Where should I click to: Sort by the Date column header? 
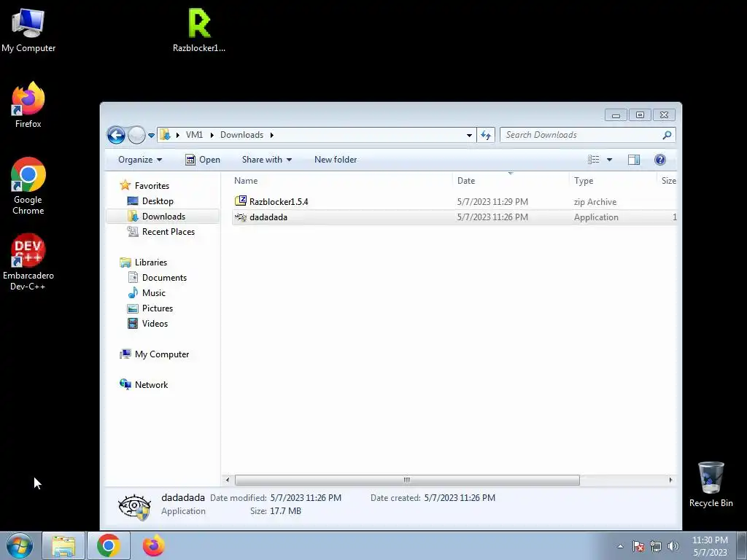pos(510,181)
